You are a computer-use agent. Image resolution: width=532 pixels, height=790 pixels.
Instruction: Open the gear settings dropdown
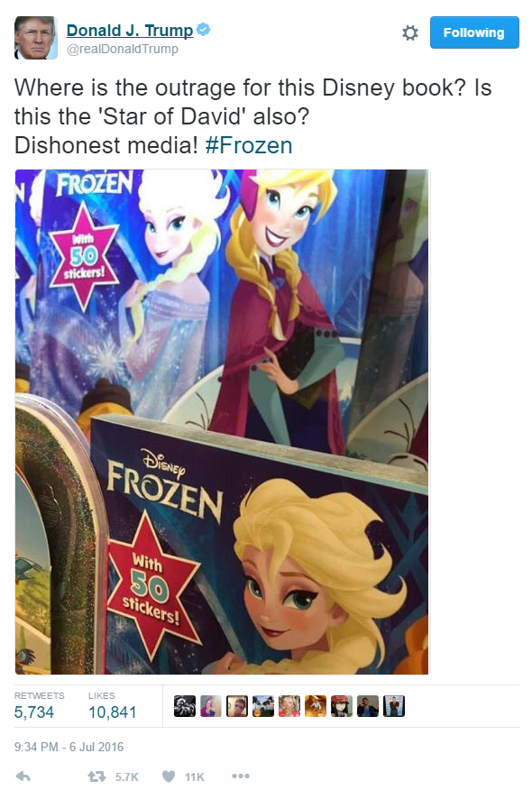pyautogui.click(x=410, y=32)
